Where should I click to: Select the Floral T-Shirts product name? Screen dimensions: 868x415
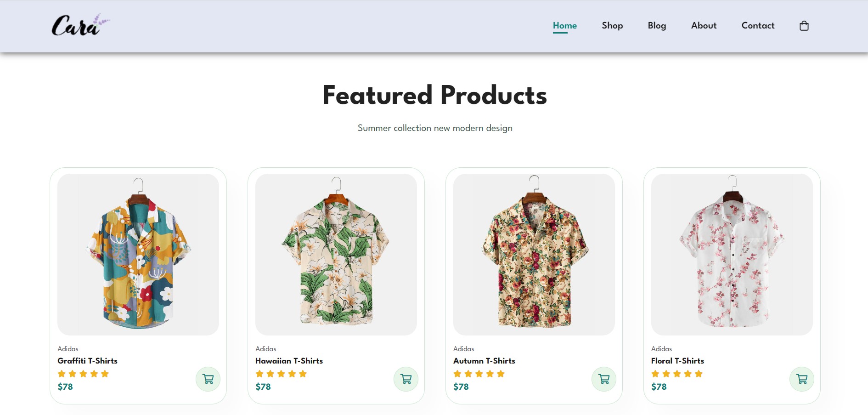point(677,361)
